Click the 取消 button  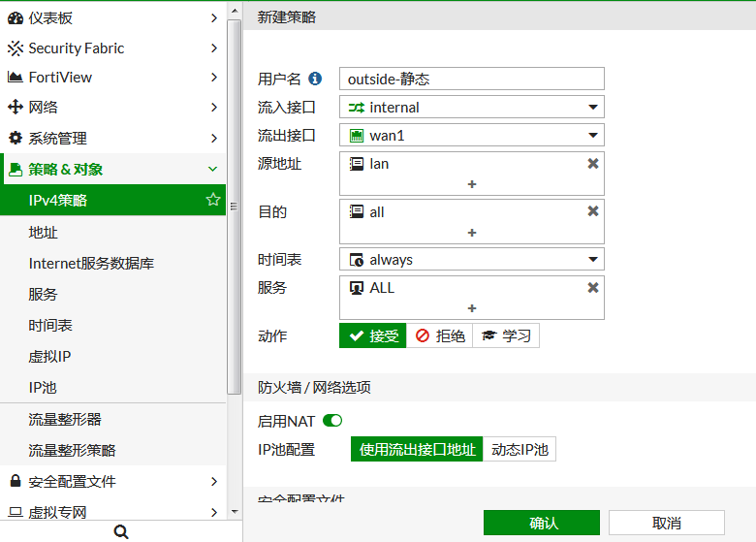pyautogui.click(x=666, y=523)
